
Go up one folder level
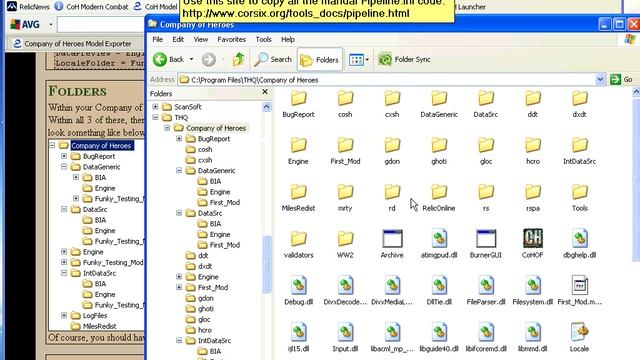click(x=238, y=60)
